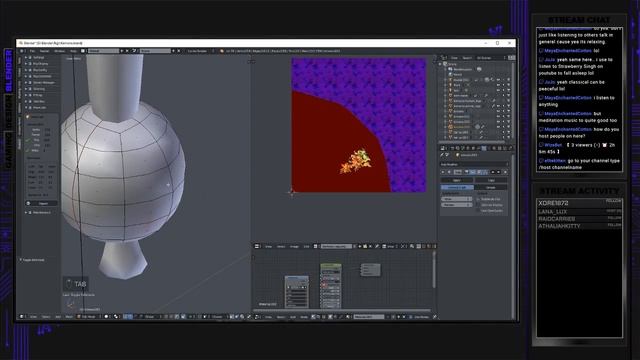
Task: Open the Image menu in UV editor header
Action: [x=294, y=246]
